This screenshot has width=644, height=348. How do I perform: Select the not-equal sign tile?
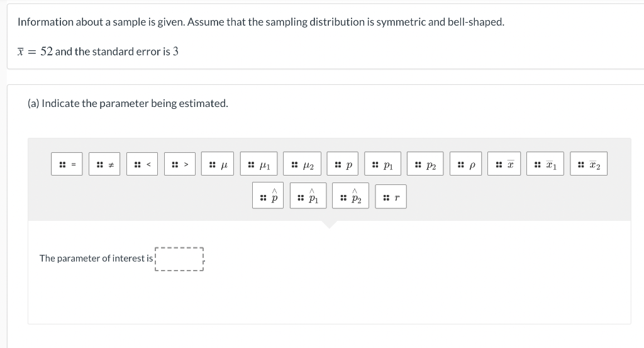pyautogui.click(x=105, y=166)
